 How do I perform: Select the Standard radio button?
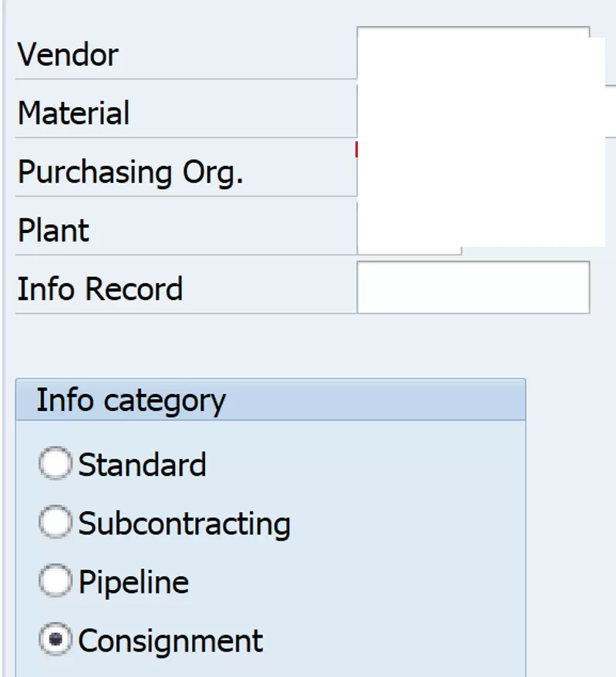(x=55, y=463)
